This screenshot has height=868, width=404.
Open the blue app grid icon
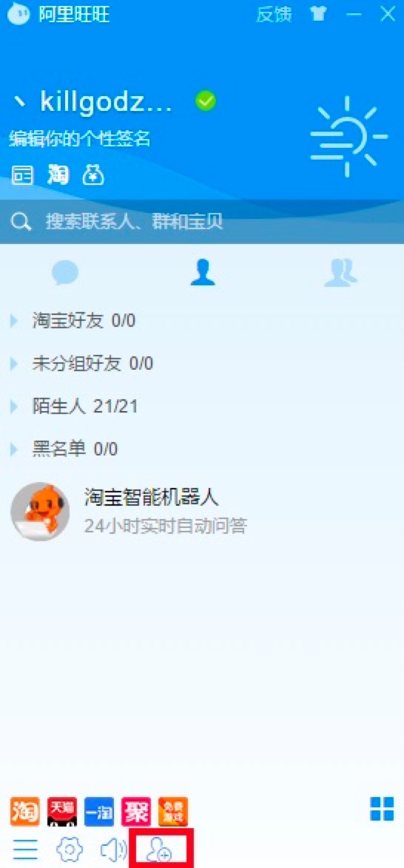coord(382,809)
